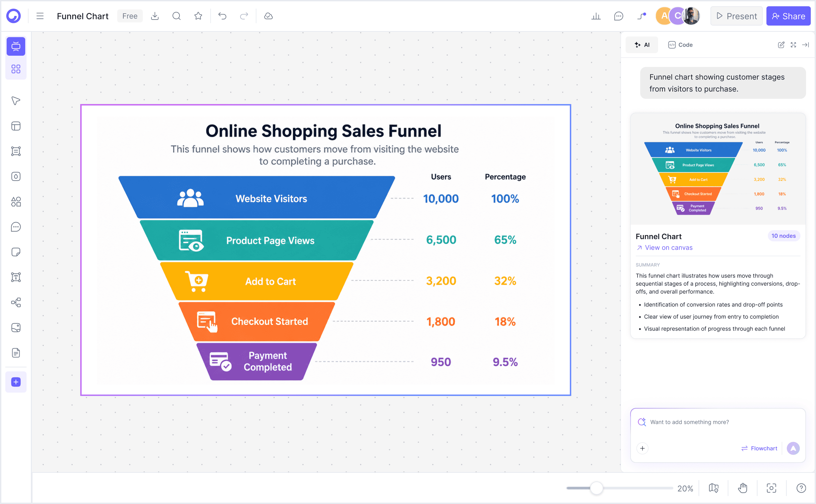Click the Free plan badge
Screen dimensions: 816x504
coord(130,16)
